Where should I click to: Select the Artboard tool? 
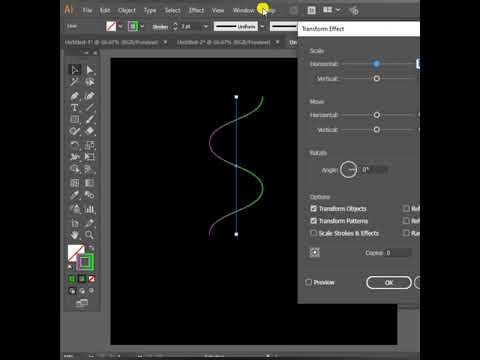[x=75, y=223]
